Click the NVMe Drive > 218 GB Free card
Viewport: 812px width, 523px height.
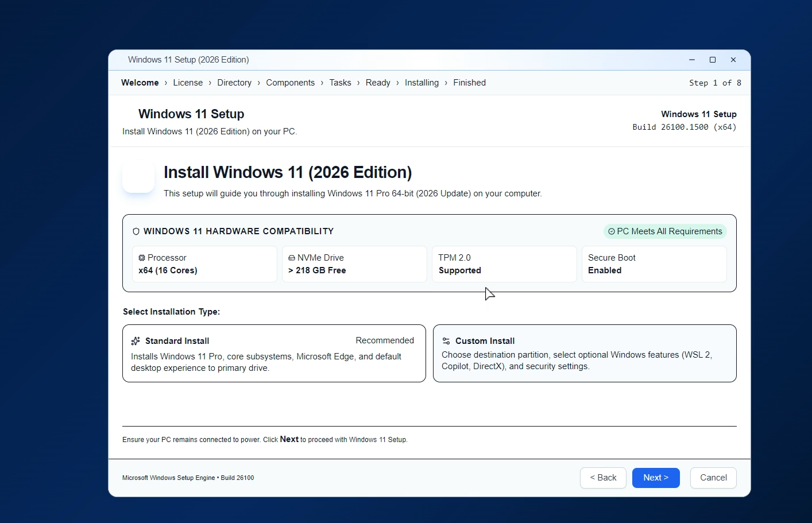pyautogui.click(x=354, y=264)
